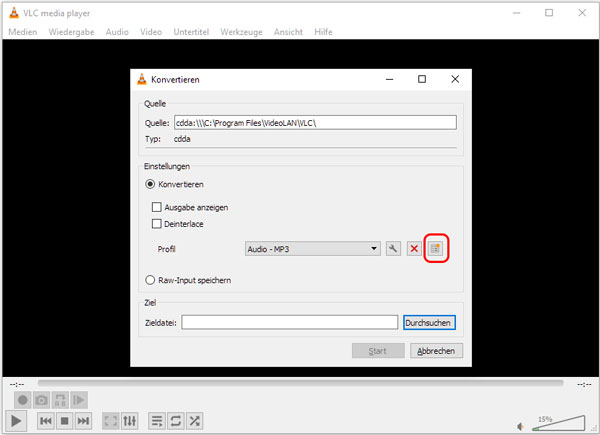Screen dimensions: 600x435
Task: Select the Raw-Input speichern radio button
Action: [150, 280]
